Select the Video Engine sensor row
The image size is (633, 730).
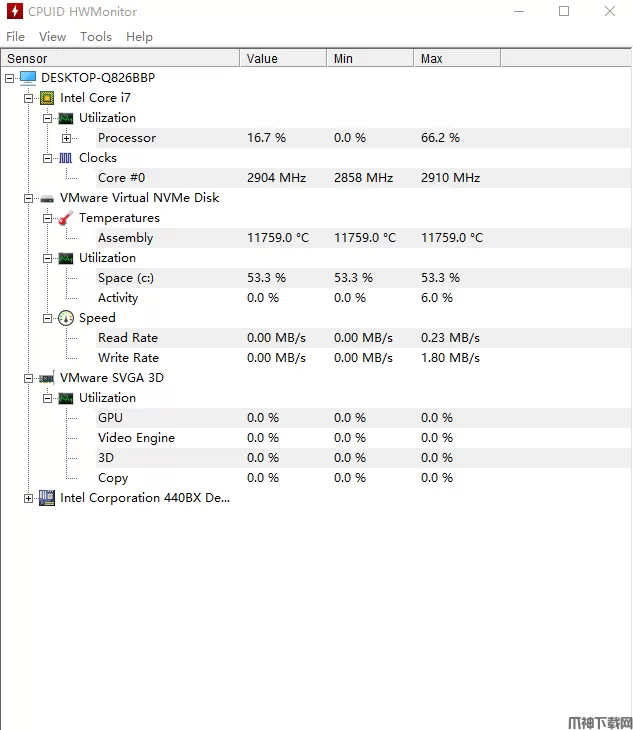click(x=136, y=438)
